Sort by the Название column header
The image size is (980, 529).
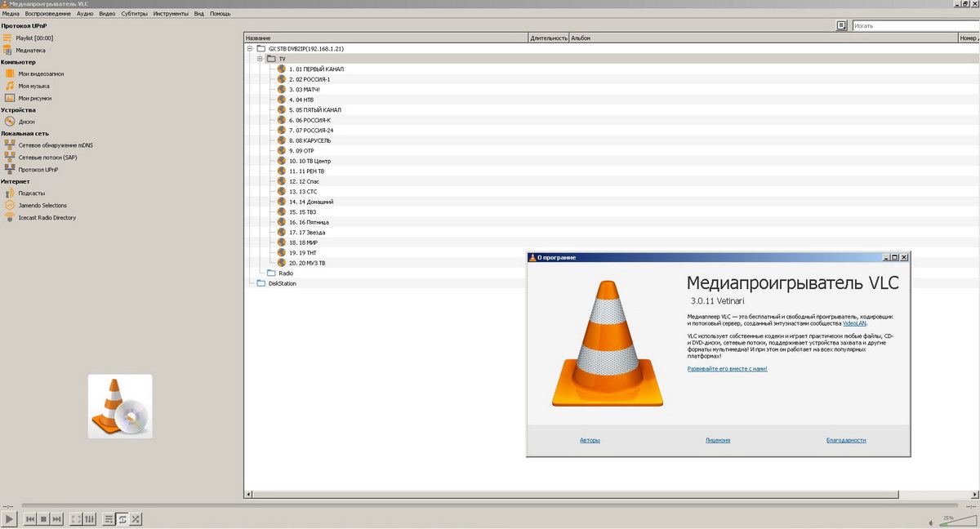pyautogui.click(x=385, y=38)
